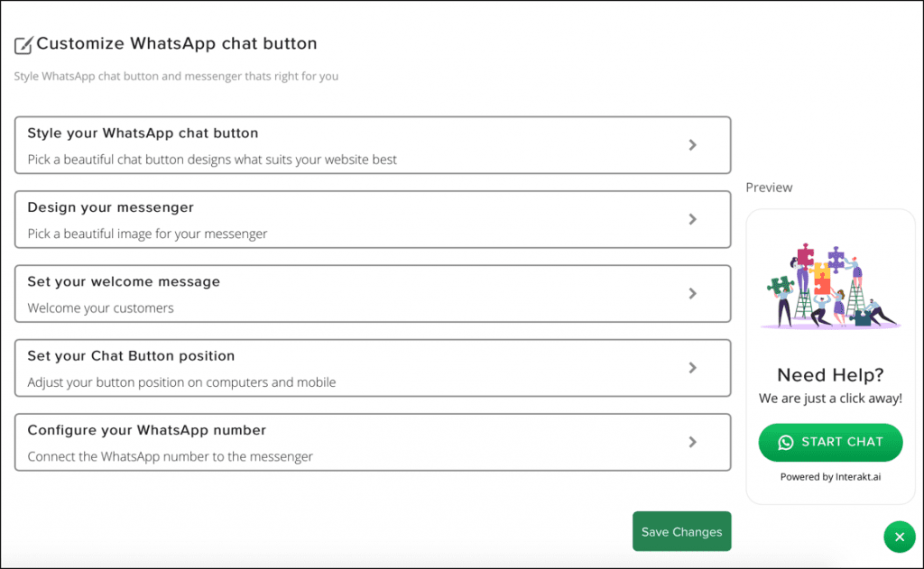Click the pencil edit icon beside the title
Image resolution: width=924 pixels, height=569 pixels.
pyautogui.click(x=23, y=43)
